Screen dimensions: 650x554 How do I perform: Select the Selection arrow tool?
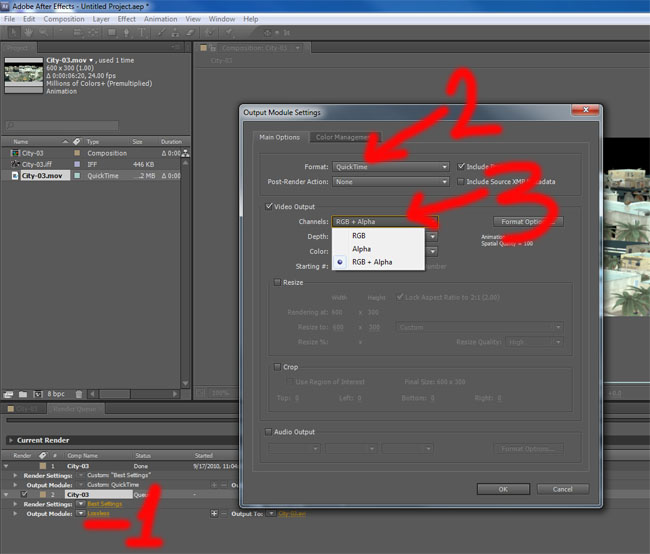[x=13, y=32]
